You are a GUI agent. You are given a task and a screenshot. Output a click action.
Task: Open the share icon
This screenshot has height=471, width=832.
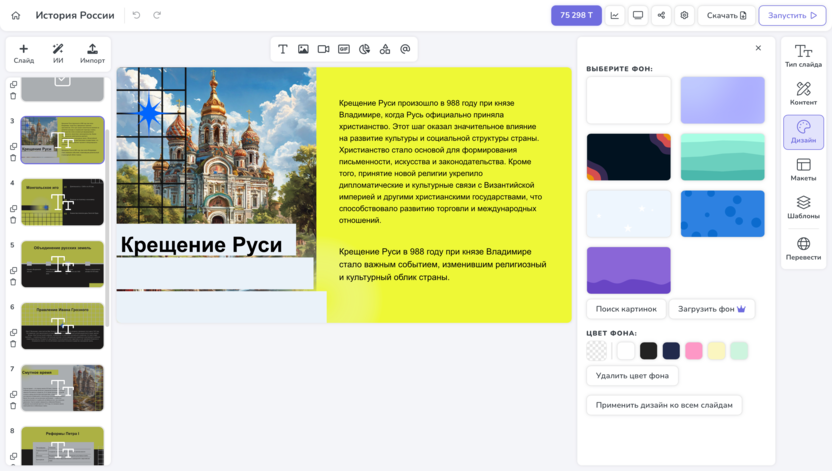coord(661,15)
